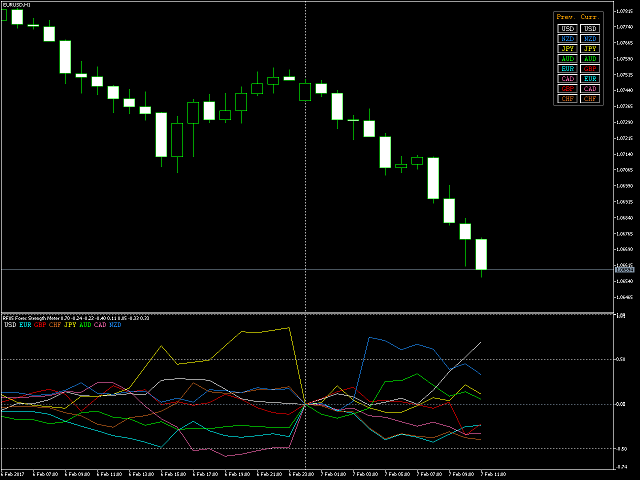Select CAD in the Curr. column
The image size is (640, 480).
591,88
